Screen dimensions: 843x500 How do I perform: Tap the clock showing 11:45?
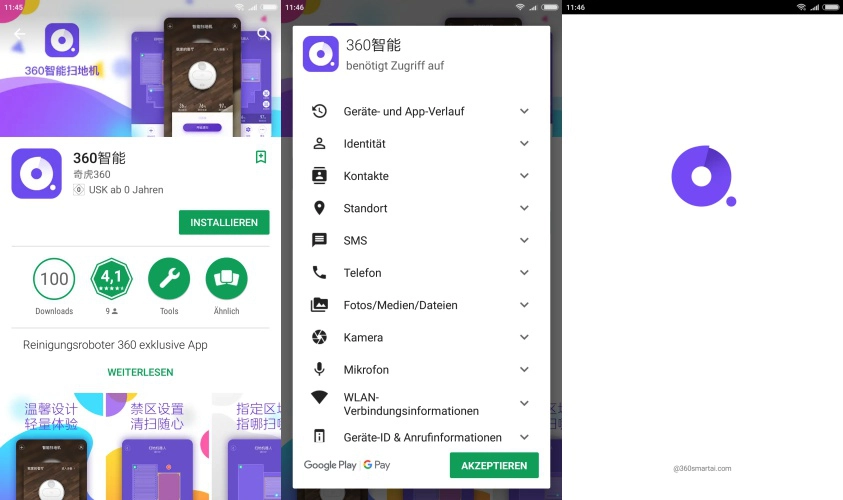point(13,7)
